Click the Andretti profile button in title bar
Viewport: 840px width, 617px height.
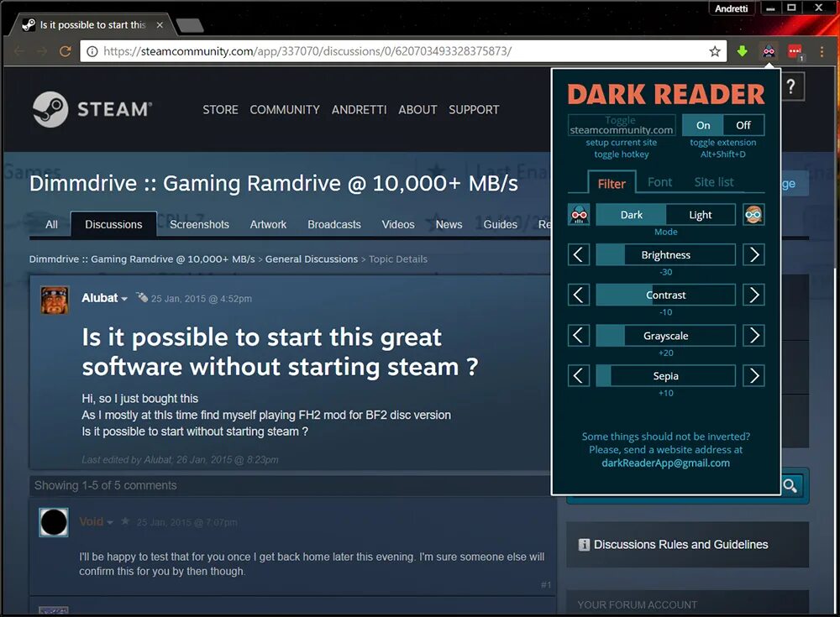pyautogui.click(x=732, y=8)
